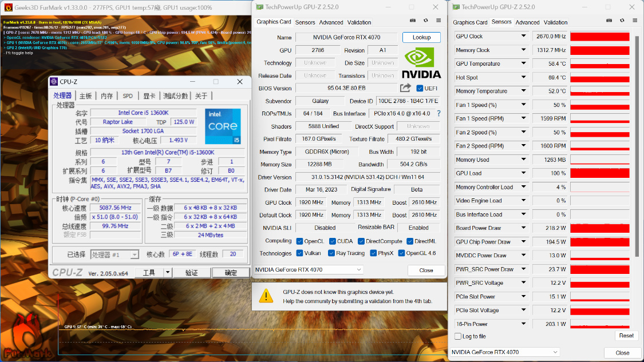Open the GPU Temperature sensor dropdown
Image resolution: width=644 pixels, height=362 pixels.
point(523,63)
